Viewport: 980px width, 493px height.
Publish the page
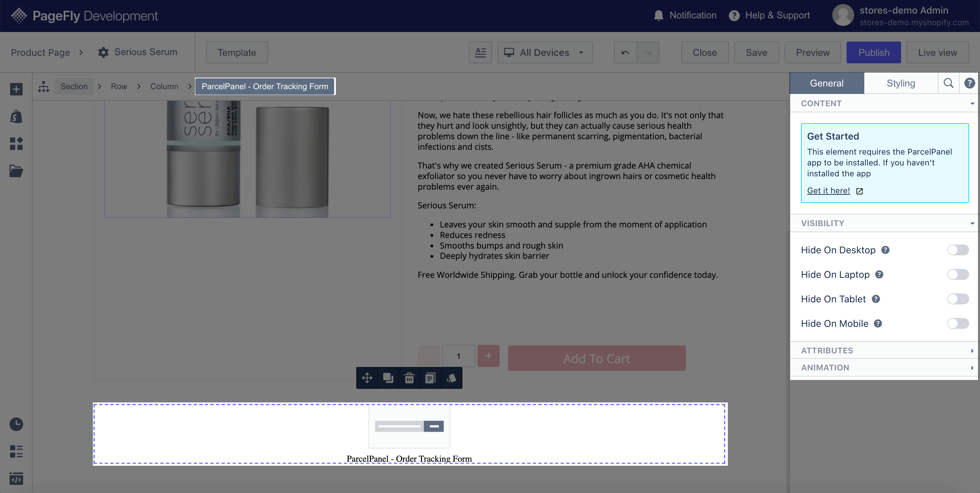(x=873, y=52)
